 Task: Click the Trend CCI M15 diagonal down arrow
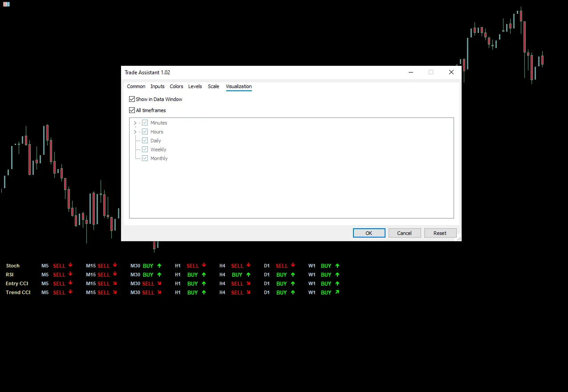click(x=115, y=292)
